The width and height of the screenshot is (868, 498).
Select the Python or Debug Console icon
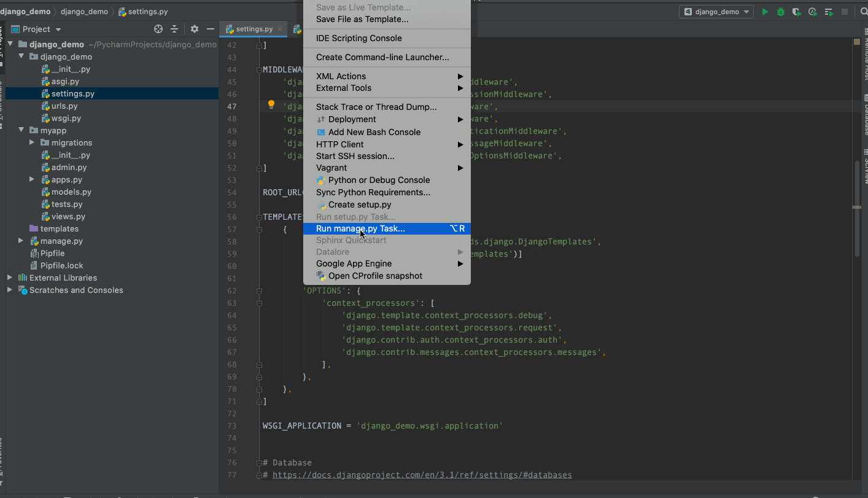(x=321, y=180)
